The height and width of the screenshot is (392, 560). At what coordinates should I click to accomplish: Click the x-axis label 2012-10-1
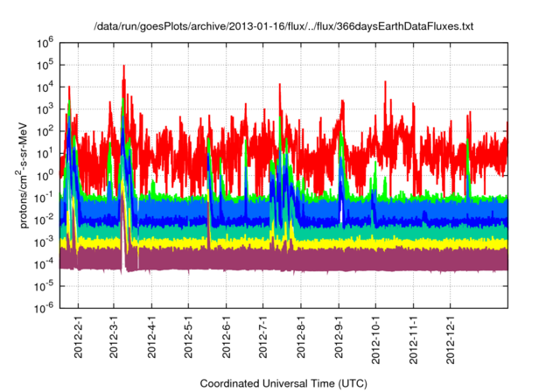point(375,339)
